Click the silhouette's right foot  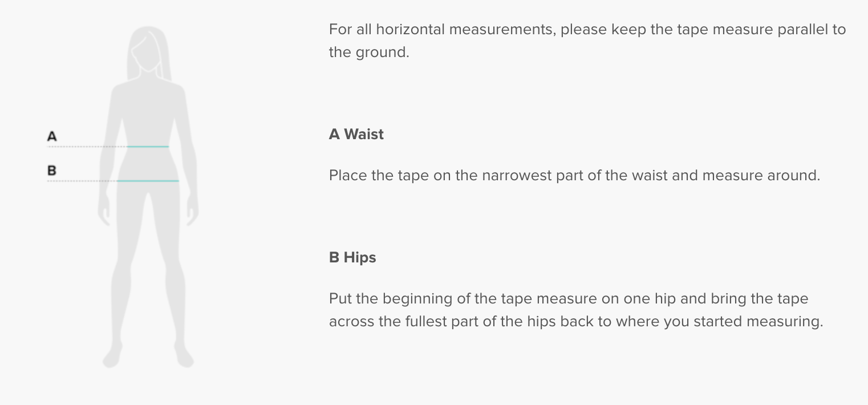point(184,357)
